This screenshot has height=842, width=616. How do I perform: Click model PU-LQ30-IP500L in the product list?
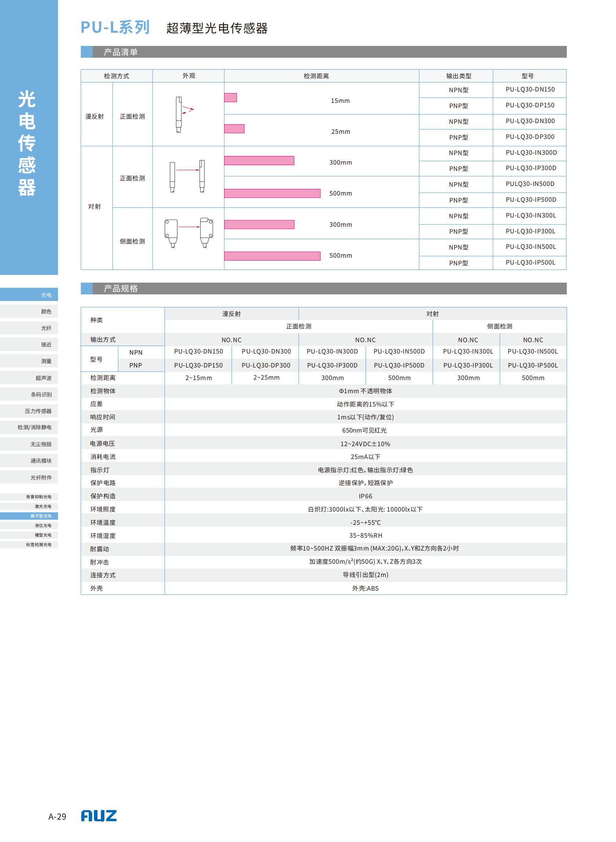click(x=530, y=263)
